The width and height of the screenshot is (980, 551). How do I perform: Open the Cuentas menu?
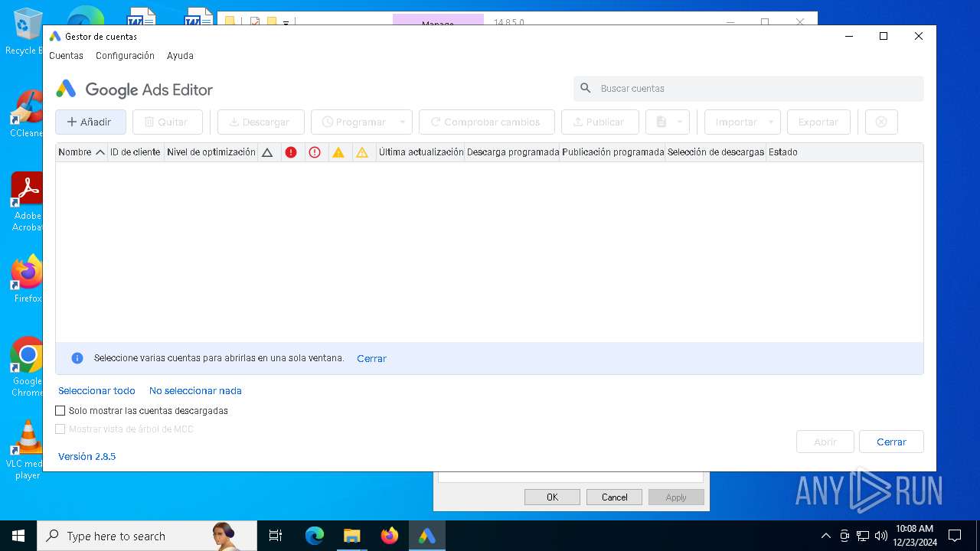click(66, 56)
